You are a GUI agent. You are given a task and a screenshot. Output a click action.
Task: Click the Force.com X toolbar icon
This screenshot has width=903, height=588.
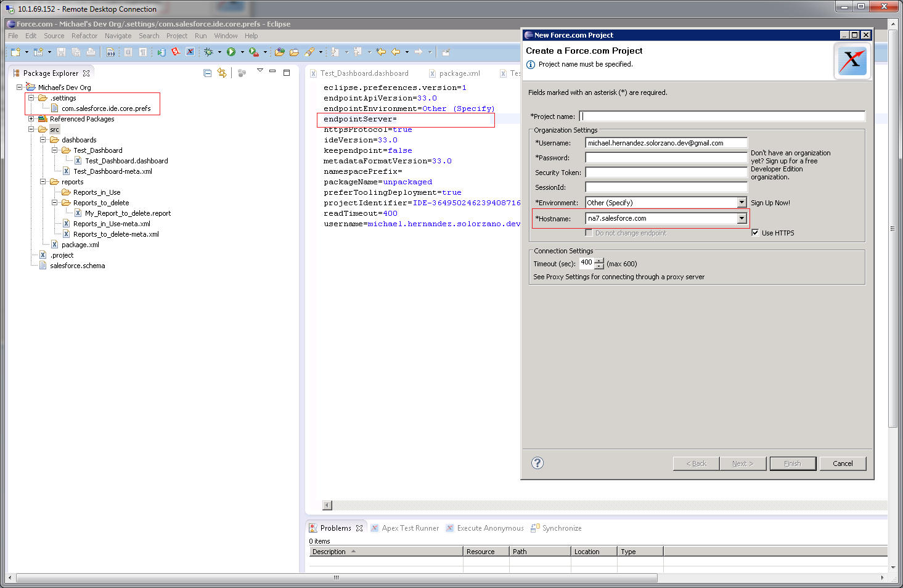pos(190,52)
